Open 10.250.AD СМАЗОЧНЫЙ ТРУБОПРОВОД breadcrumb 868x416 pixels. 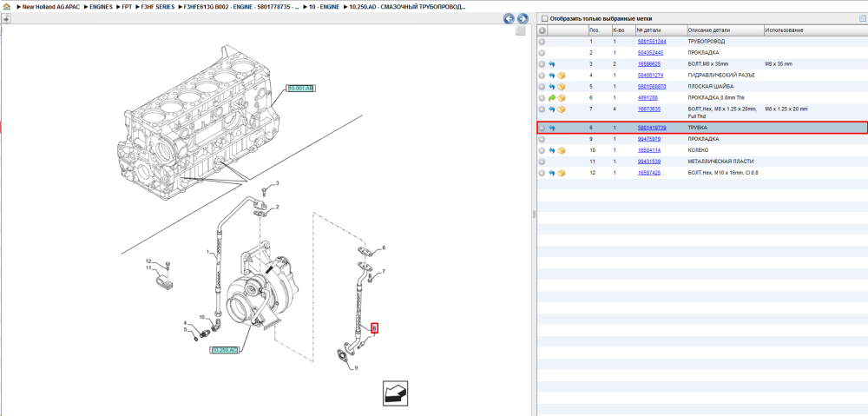(407, 7)
